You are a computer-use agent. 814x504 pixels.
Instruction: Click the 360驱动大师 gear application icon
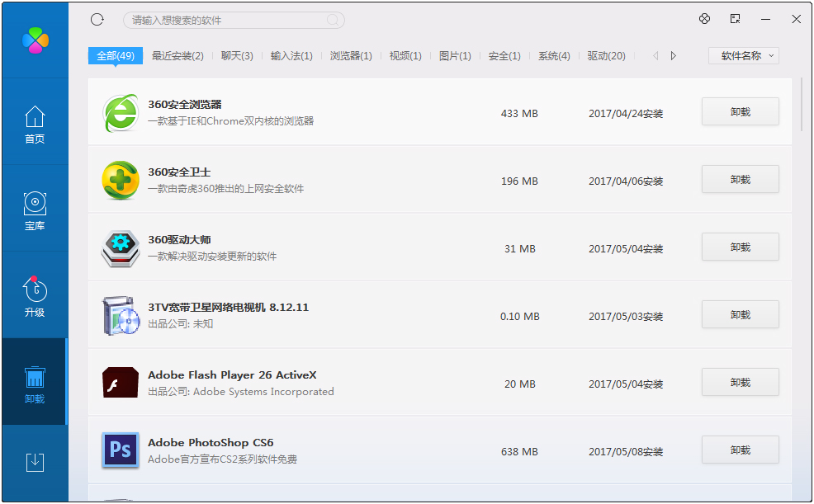coord(120,248)
